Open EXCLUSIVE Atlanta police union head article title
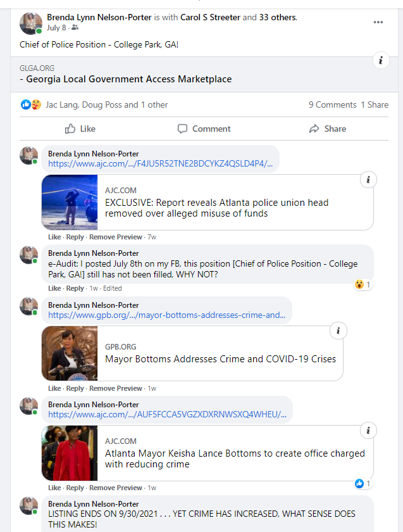 (216, 208)
